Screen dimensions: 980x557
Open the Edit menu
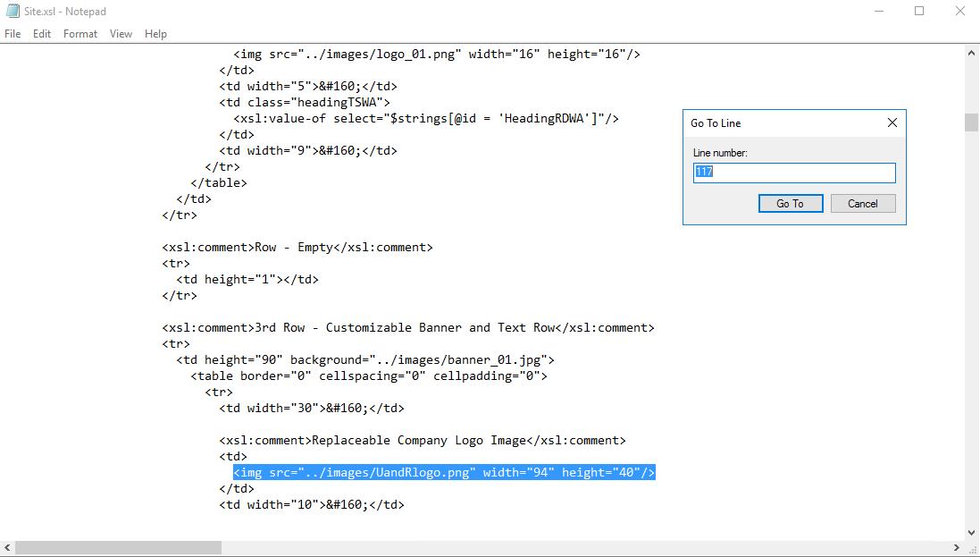tap(41, 33)
